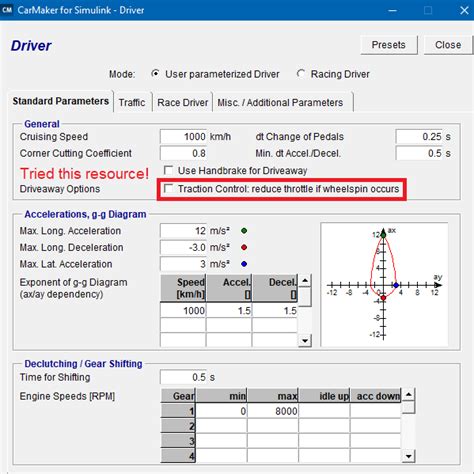Select Racing Driver mode

pos(301,73)
